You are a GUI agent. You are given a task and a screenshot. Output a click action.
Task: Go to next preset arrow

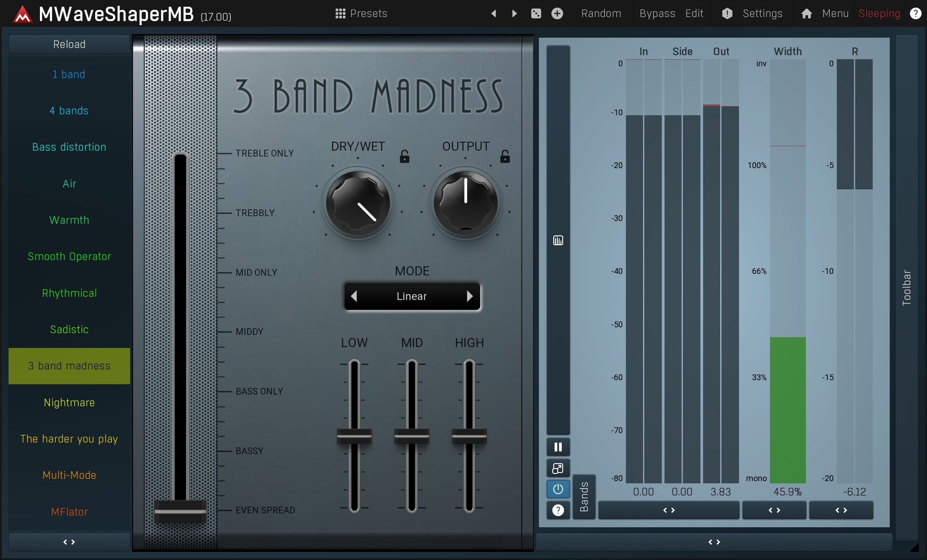514,13
